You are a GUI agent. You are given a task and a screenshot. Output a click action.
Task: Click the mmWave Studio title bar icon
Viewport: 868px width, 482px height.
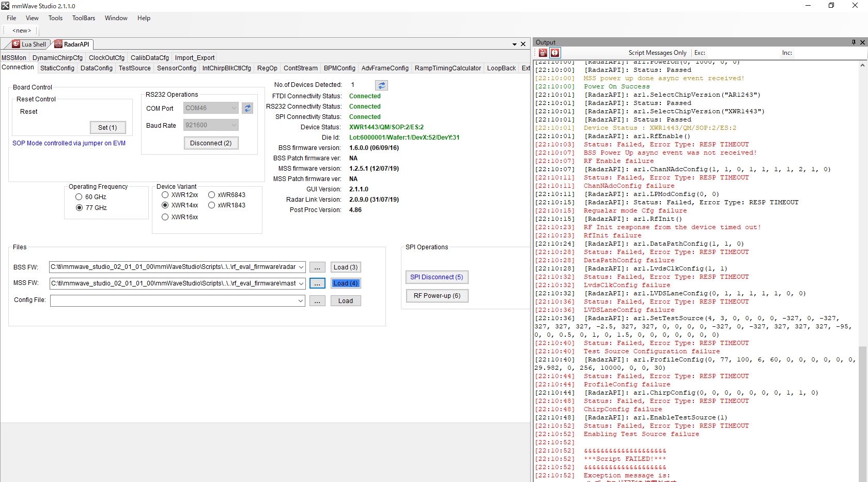6,6
